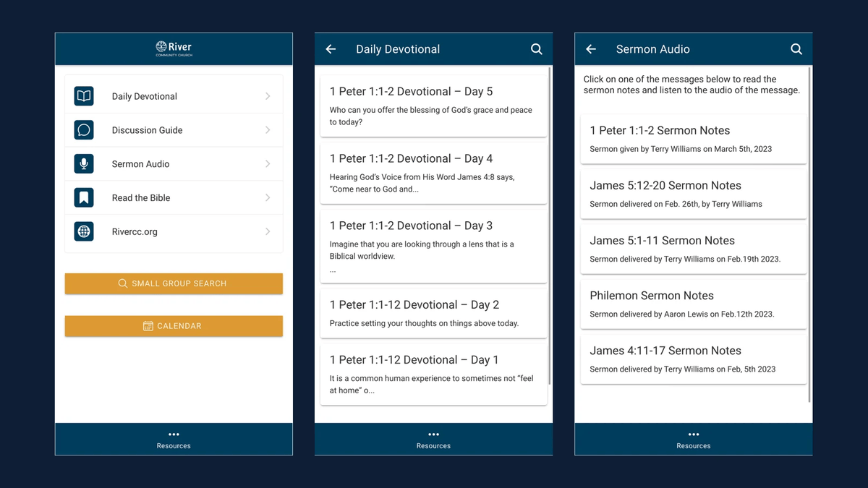Screen dimensions: 868x488
Task: Expand Sermon Audio row chevron
Action: [268, 164]
